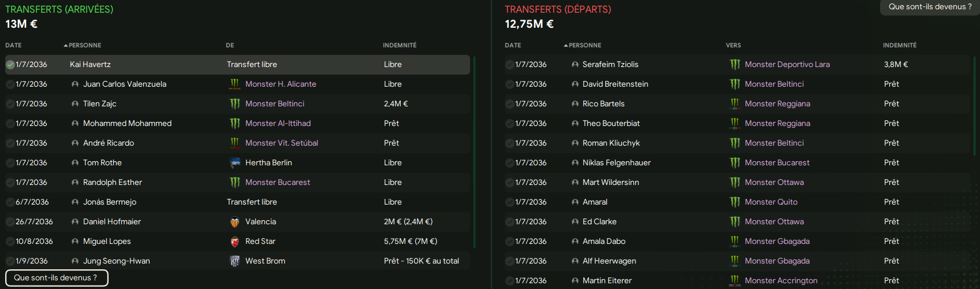The height and width of the screenshot is (289, 980).
Task: Open Miguel Lopes player profile
Action: (107, 242)
